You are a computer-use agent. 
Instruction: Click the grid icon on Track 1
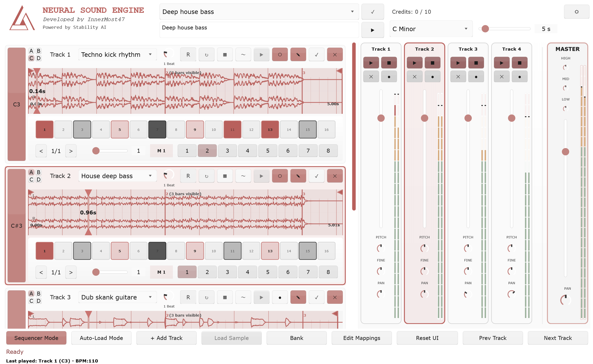coord(225,55)
